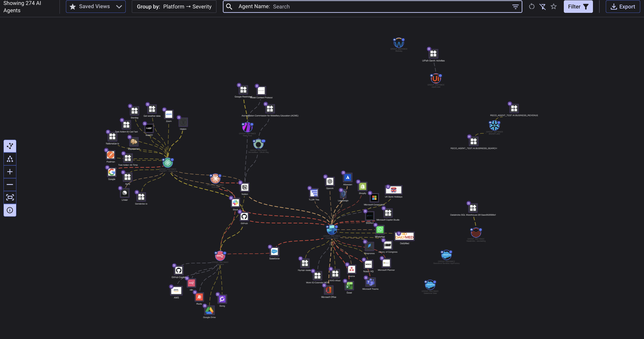The image size is (644, 339).
Task: Open the graph info legend icon
Action: tap(10, 210)
